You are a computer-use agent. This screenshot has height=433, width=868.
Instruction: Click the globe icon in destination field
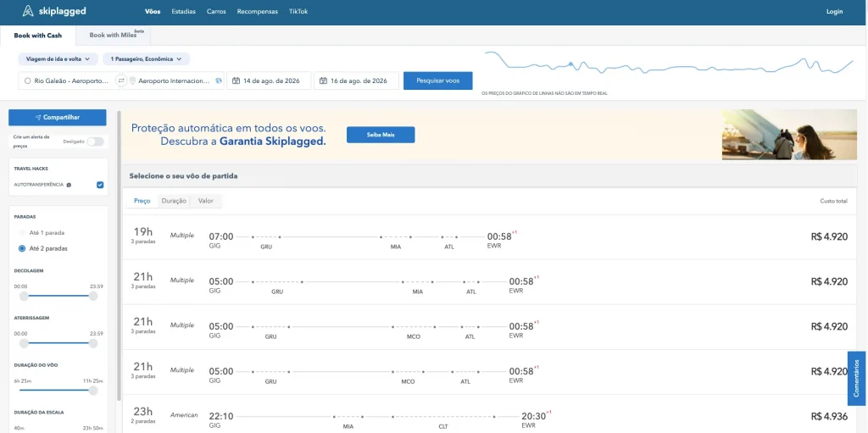(219, 80)
